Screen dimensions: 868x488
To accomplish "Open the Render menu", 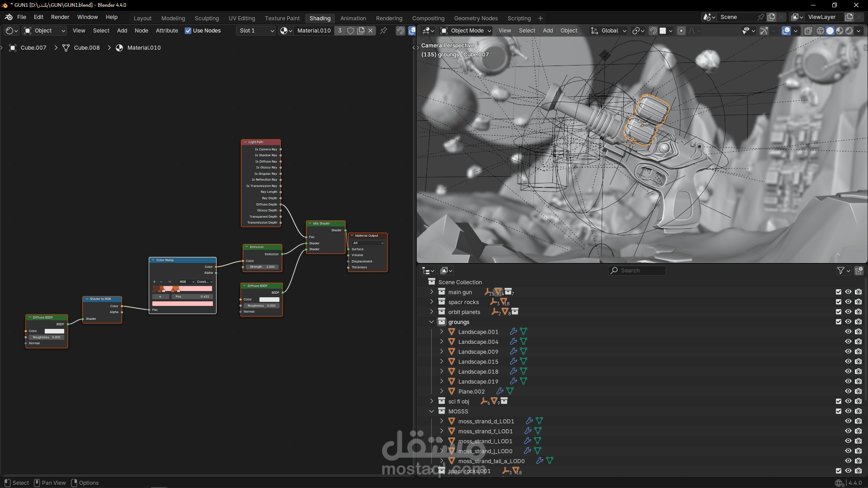I will click(60, 17).
